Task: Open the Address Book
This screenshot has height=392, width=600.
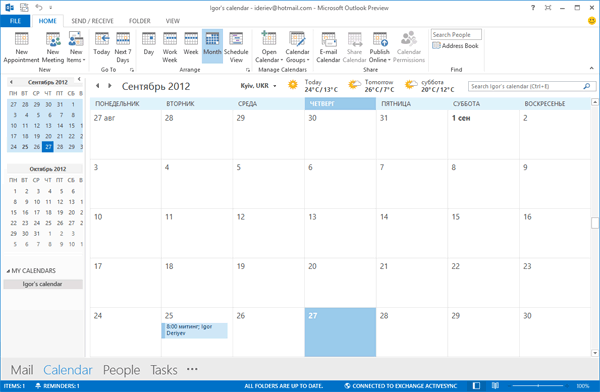Action: click(x=455, y=46)
